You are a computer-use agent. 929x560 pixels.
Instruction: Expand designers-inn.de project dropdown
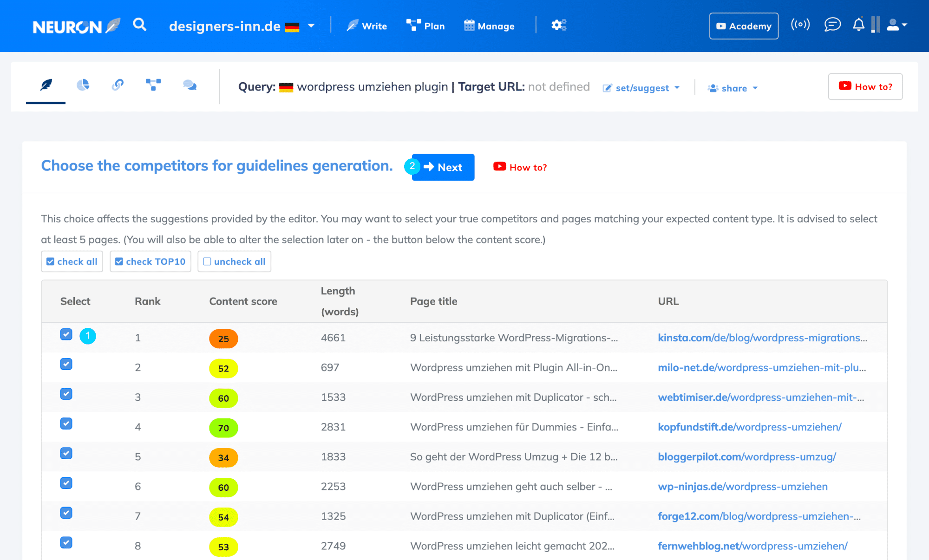(242, 26)
